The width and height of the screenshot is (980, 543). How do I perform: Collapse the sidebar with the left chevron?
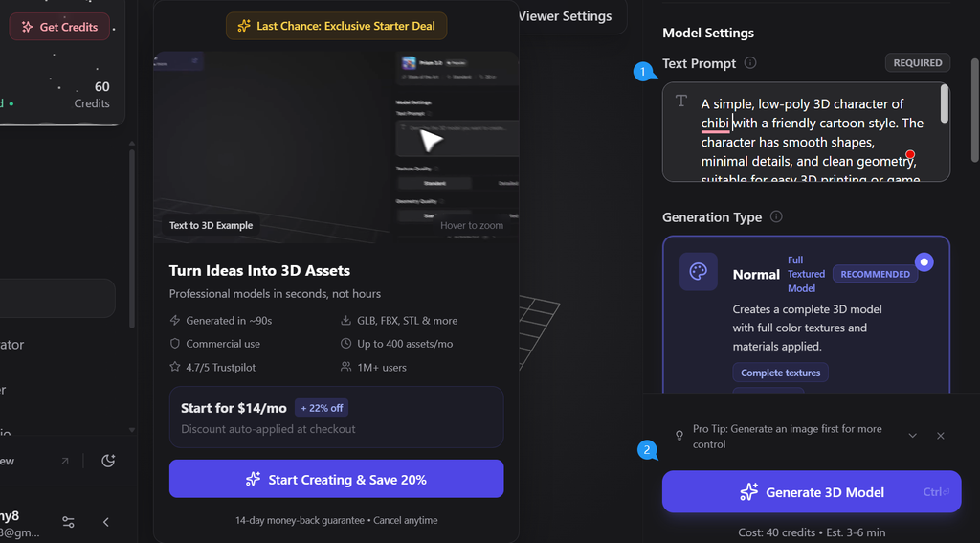pos(106,522)
